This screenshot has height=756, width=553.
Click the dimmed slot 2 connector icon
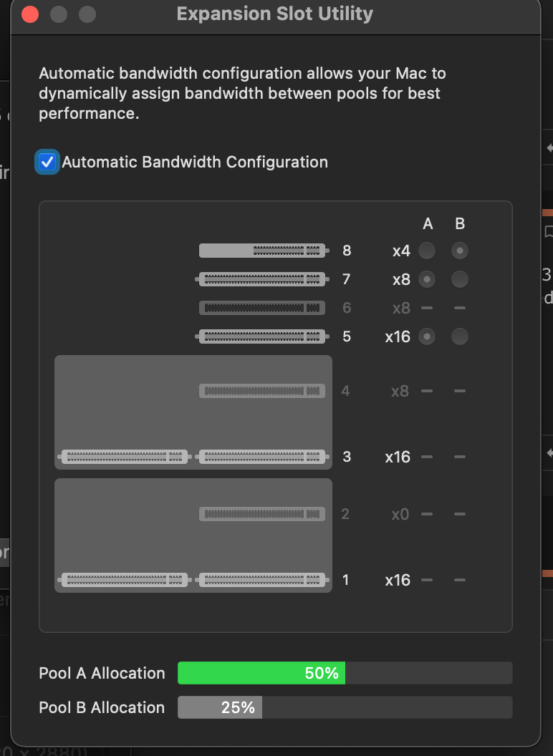tap(261, 514)
